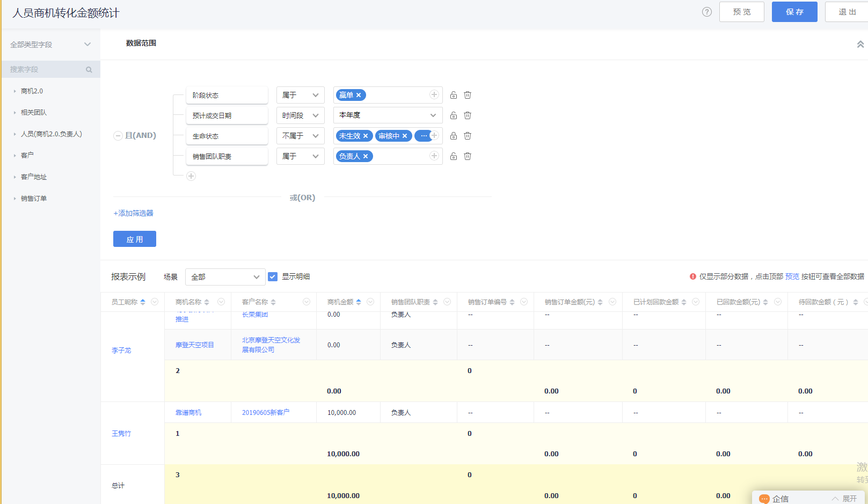Screen dimensions: 868x504
Task: Toggle lock icon for 销售团队职责 filter
Action: click(454, 156)
